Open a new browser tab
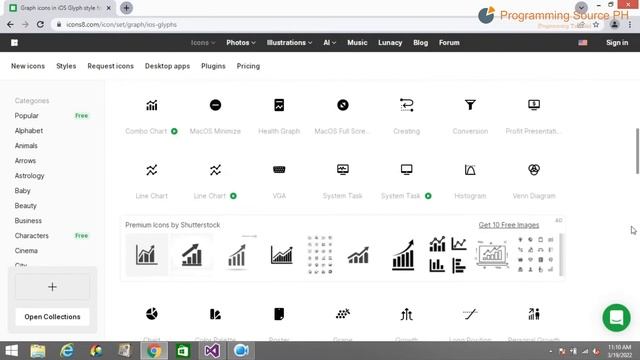The image size is (640, 360). click(x=127, y=8)
